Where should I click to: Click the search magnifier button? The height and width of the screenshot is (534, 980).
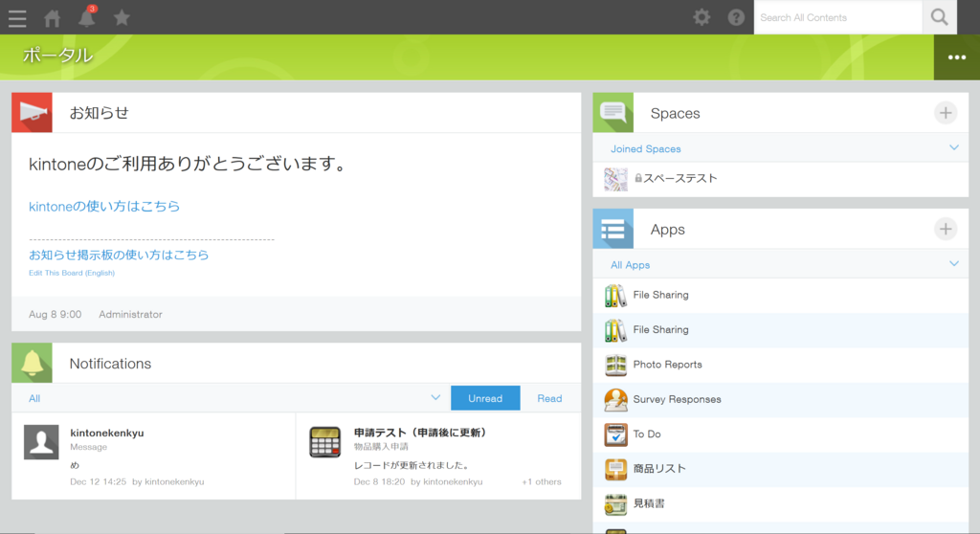coord(940,17)
